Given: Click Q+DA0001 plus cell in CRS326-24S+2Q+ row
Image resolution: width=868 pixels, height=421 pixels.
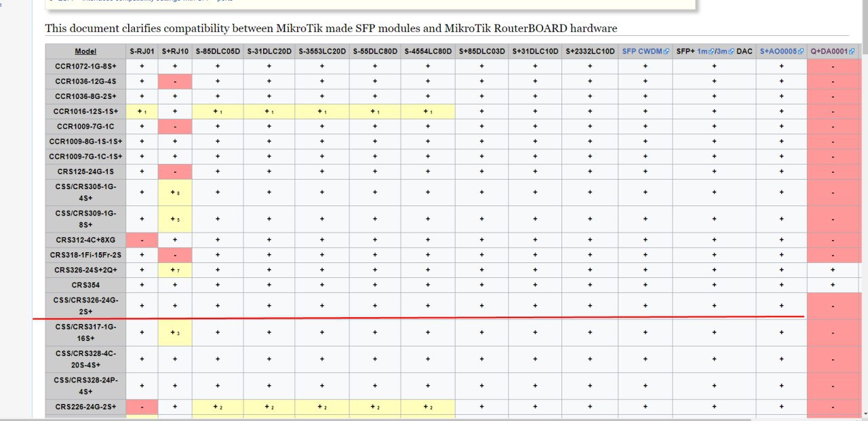Looking at the screenshot, I should 832,270.
